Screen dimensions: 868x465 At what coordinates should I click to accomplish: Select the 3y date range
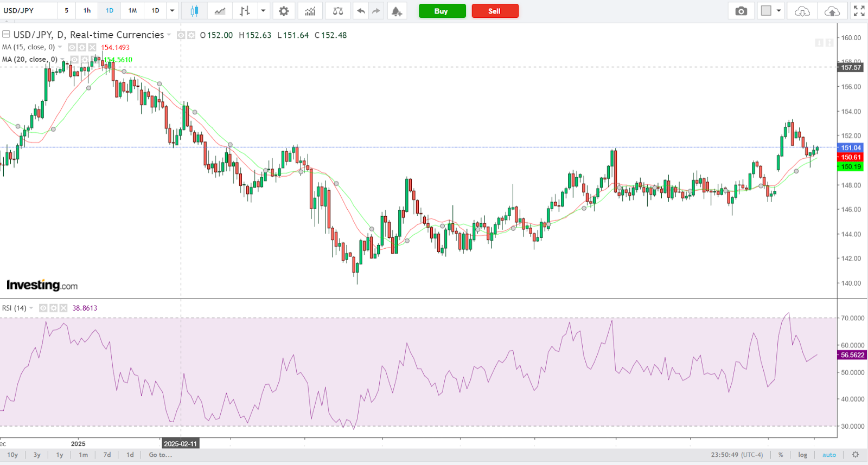click(37, 455)
